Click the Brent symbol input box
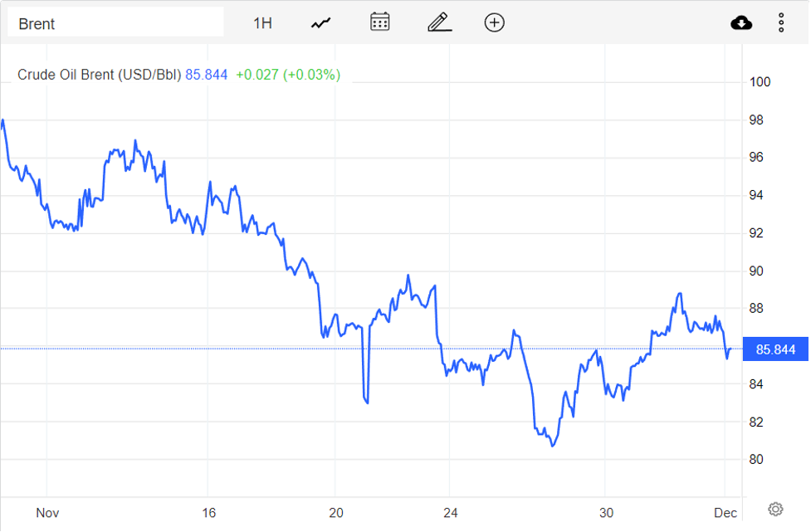This screenshot has width=811, height=532. (116, 22)
